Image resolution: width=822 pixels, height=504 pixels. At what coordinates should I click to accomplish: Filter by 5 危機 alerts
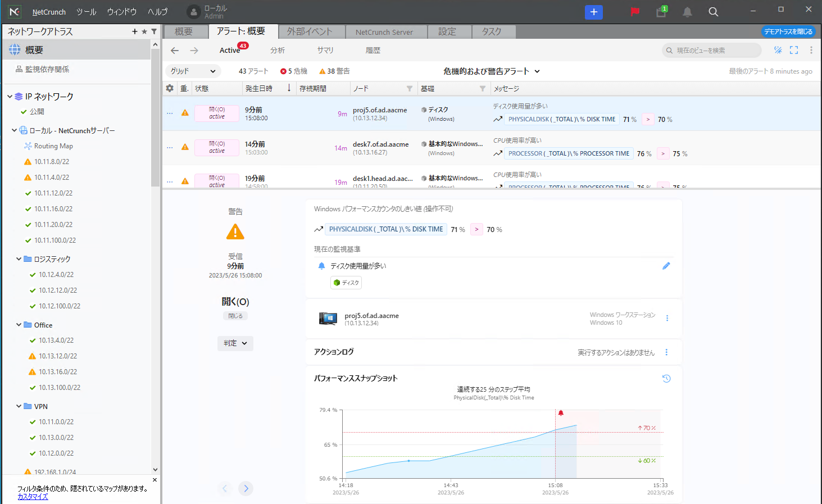[x=294, y=71]
